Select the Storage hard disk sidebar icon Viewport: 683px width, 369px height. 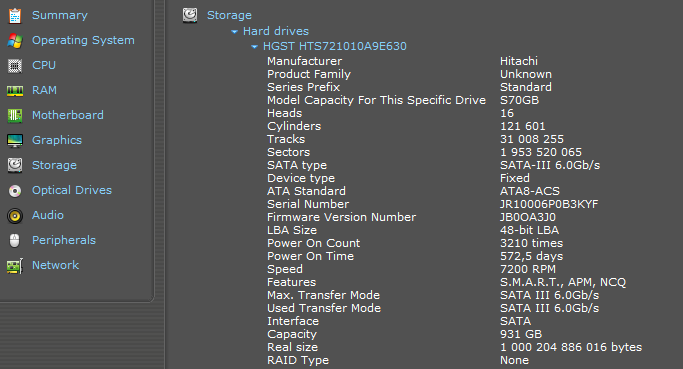click(x=15, y=166)
